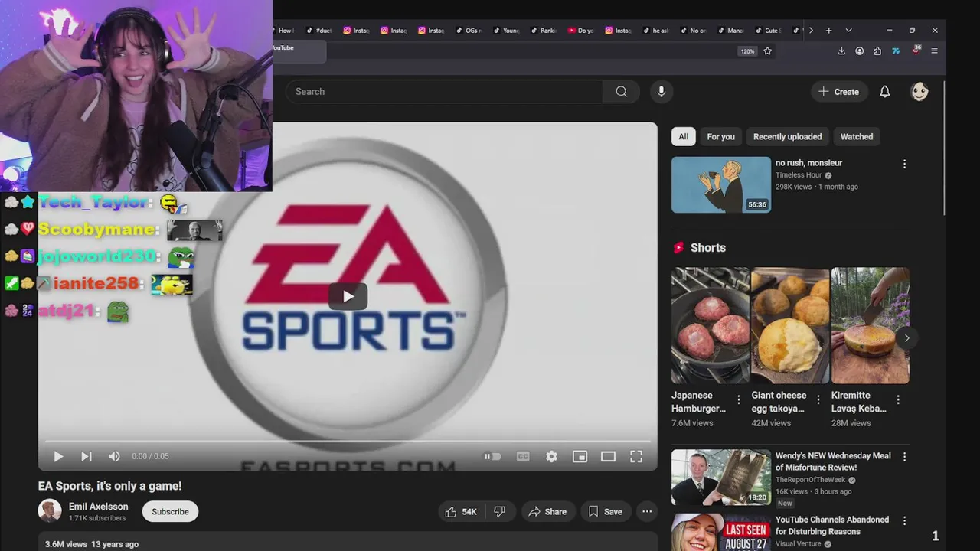Viewport: 980px width, 551px height.
Task: Open the notifications bell
Action: [884, 92]
